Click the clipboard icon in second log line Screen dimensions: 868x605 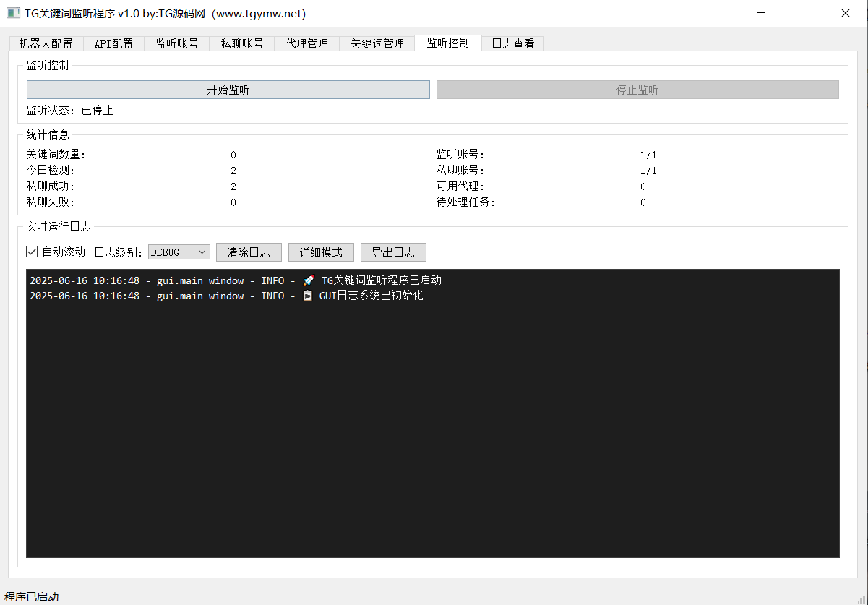[308, 296]
